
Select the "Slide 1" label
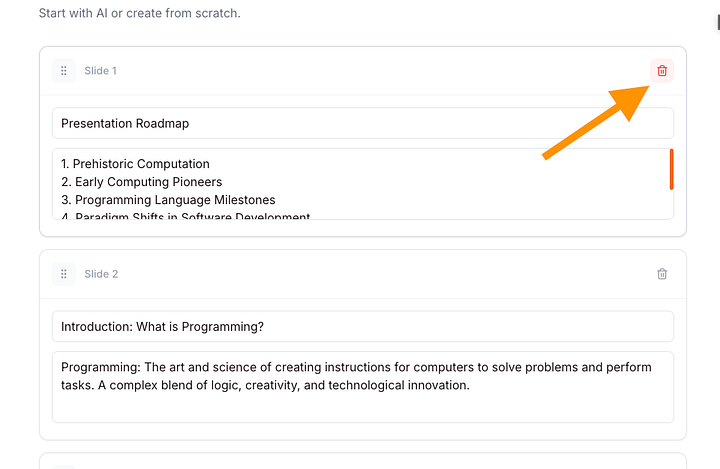pyautogui.click(x=101, y=71)
